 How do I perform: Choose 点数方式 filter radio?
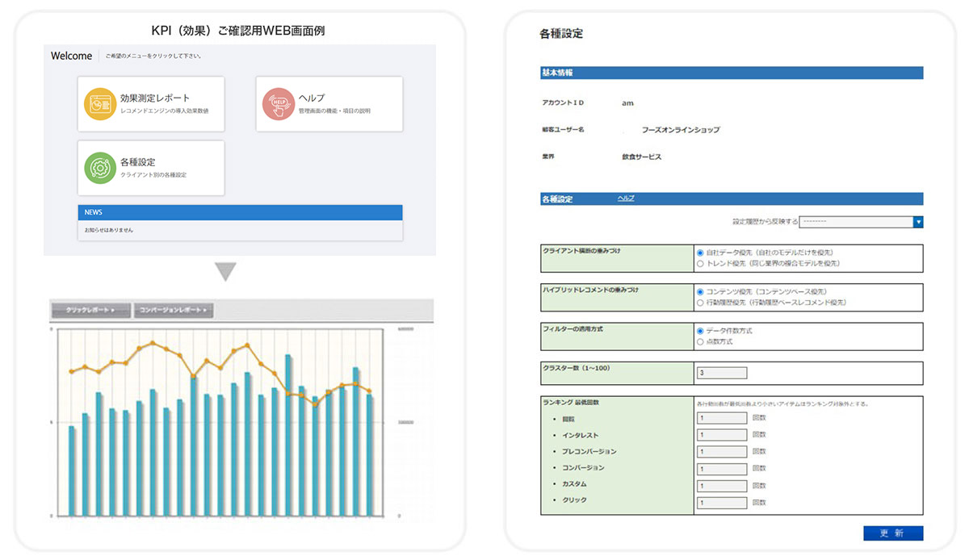pyautogui.click(x=700, y=341)
